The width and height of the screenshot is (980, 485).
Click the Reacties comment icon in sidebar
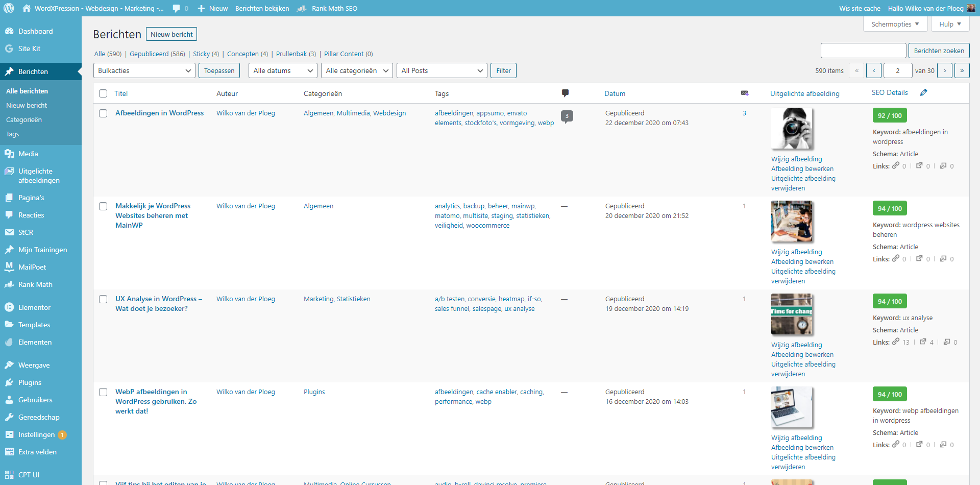pos(9,215)
